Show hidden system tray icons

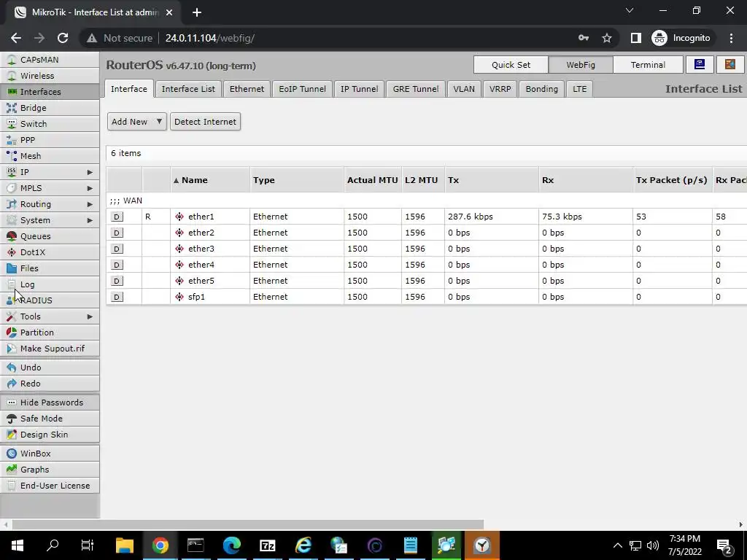(x=617, y=545)
